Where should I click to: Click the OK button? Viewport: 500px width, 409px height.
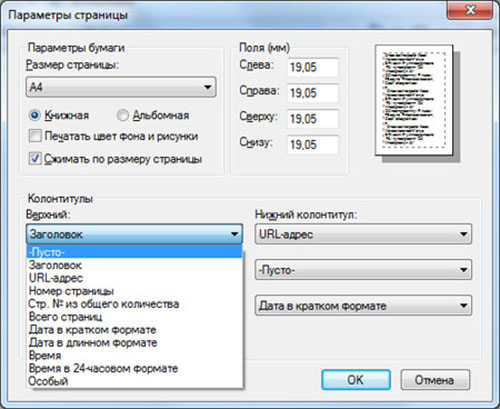point(356,380)
